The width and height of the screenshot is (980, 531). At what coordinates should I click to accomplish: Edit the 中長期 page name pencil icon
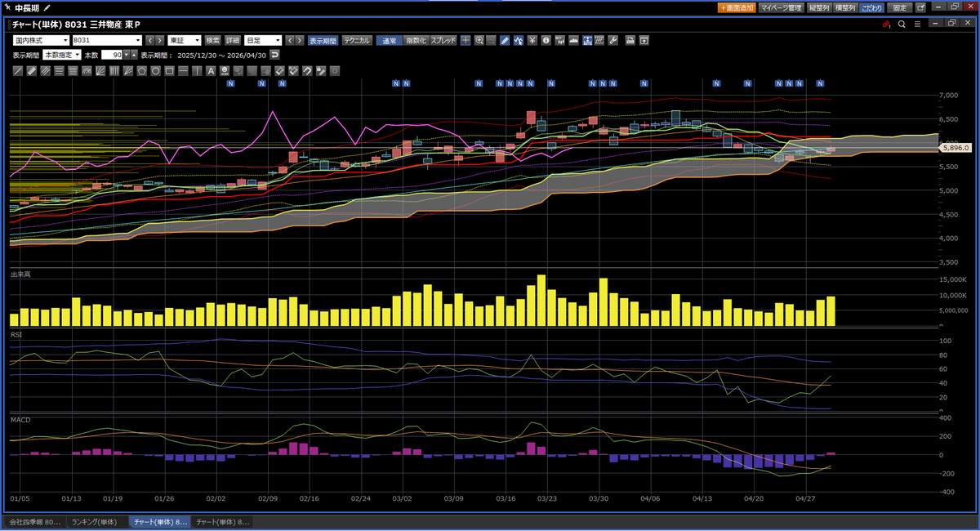pos(47,7)
